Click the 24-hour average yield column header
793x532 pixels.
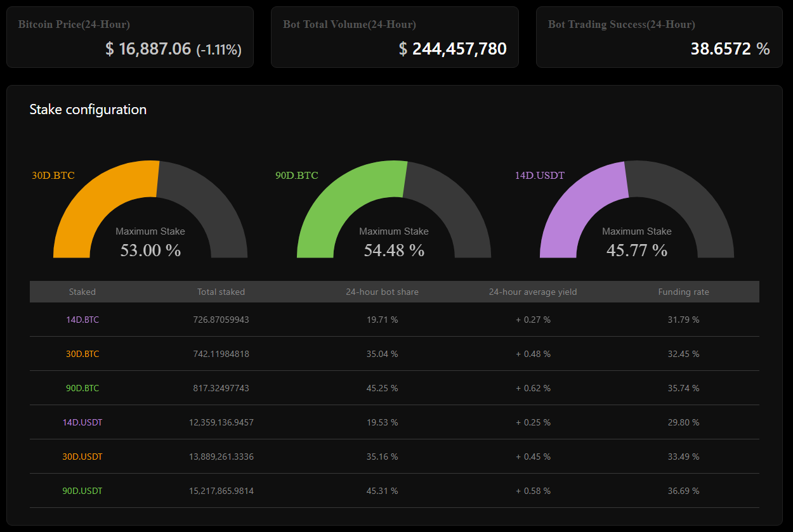click(533, 292)
